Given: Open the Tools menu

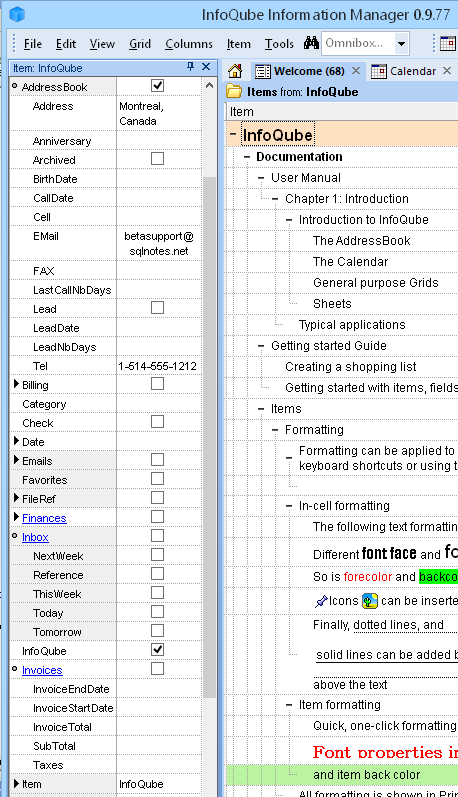Looking at the screenshot, I should click(x=279, y=44).
